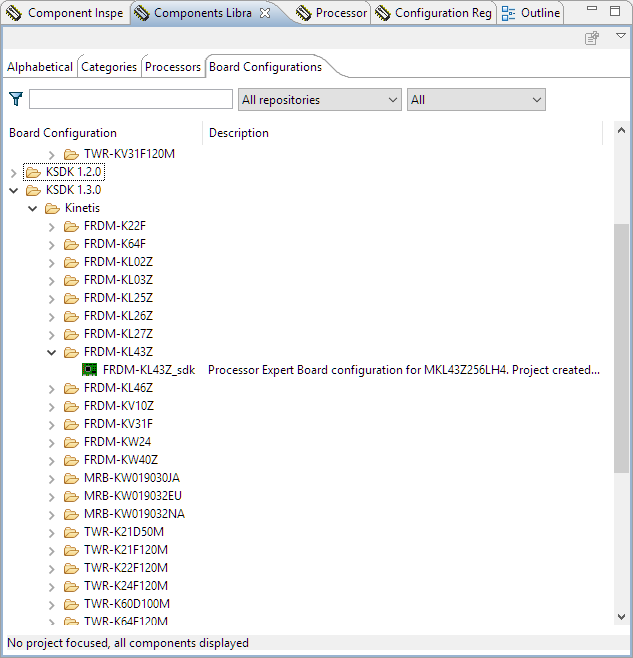Minimize the view panel
This screenshot has height=658, width=633.
click(x=592, y=9)
